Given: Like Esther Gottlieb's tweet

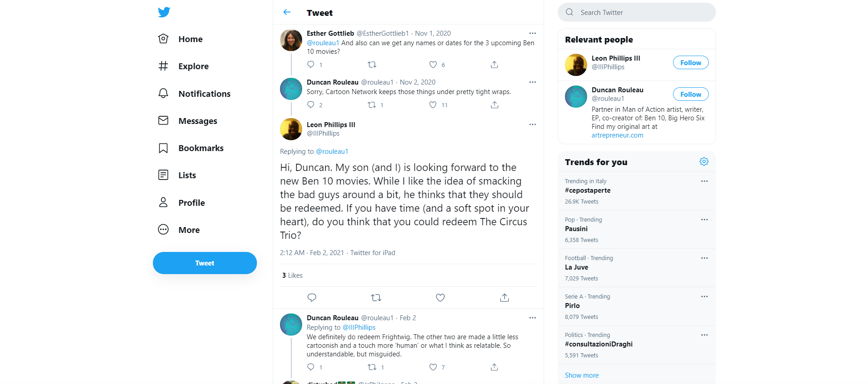Looking at the screenshot, I should click(x=433, y=65).
